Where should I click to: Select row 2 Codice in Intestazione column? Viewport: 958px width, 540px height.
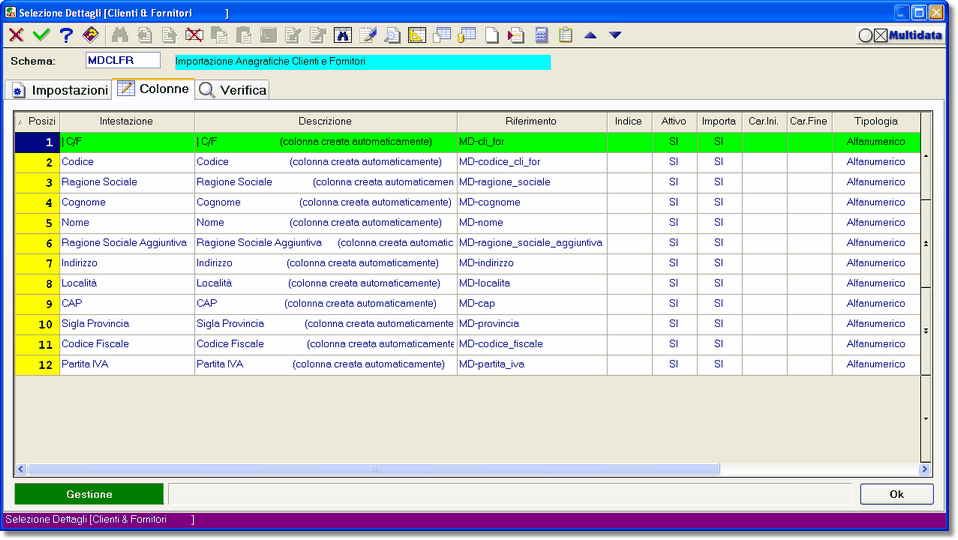click(x=126, y=162)
